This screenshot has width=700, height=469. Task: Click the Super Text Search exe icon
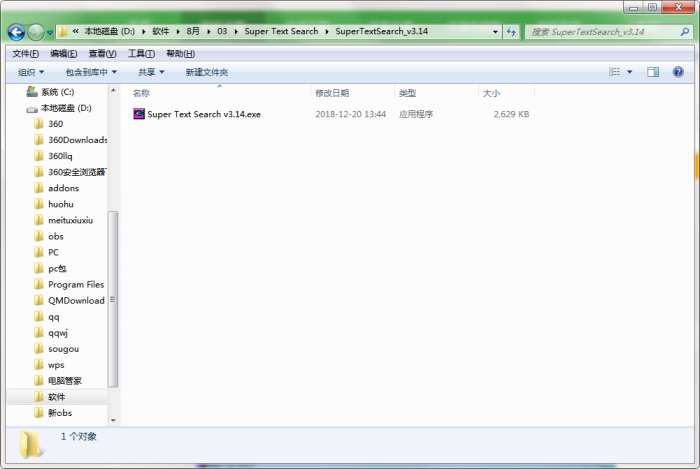(139, 114)
